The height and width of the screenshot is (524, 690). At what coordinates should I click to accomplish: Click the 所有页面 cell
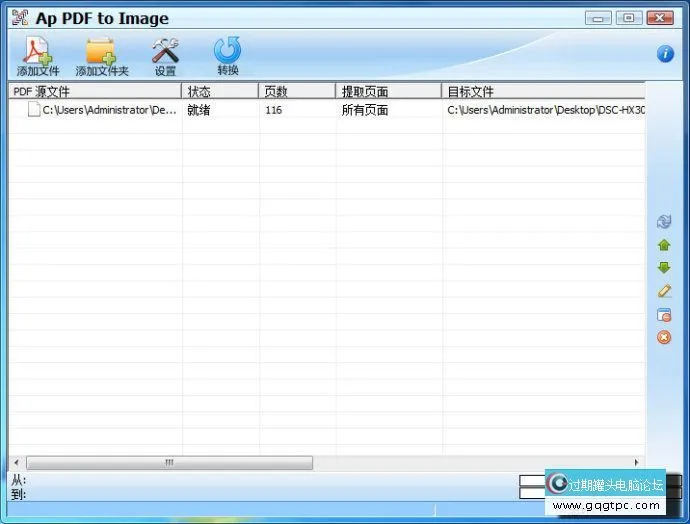(365, 110)
